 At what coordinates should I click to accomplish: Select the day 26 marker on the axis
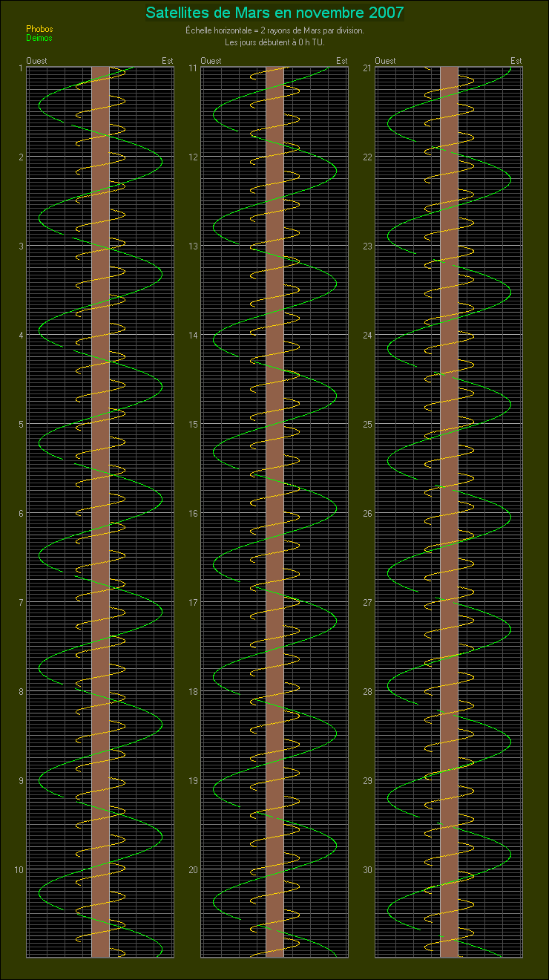tap(366, 514)
